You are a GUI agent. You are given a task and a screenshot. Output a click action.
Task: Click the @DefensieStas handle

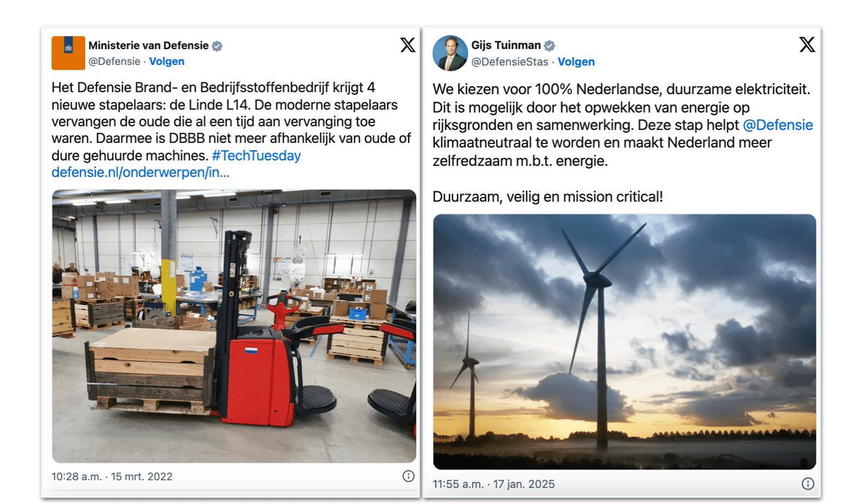[x=509, y=62]
